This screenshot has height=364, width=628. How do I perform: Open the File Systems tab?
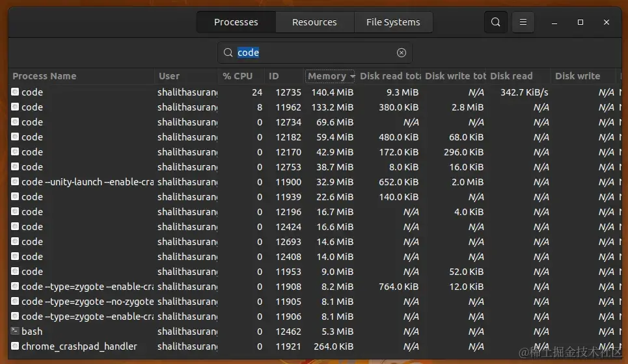[x=393, y=22]
